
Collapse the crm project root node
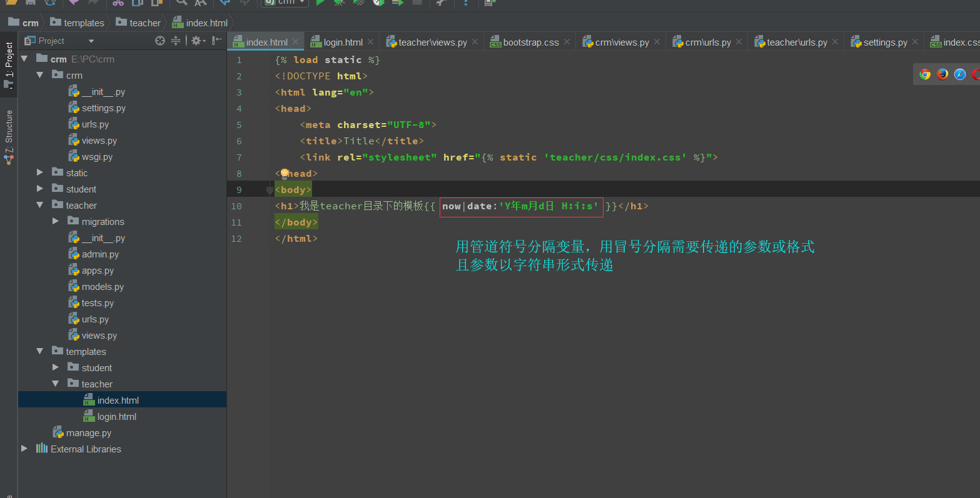(x=24, y=59)
